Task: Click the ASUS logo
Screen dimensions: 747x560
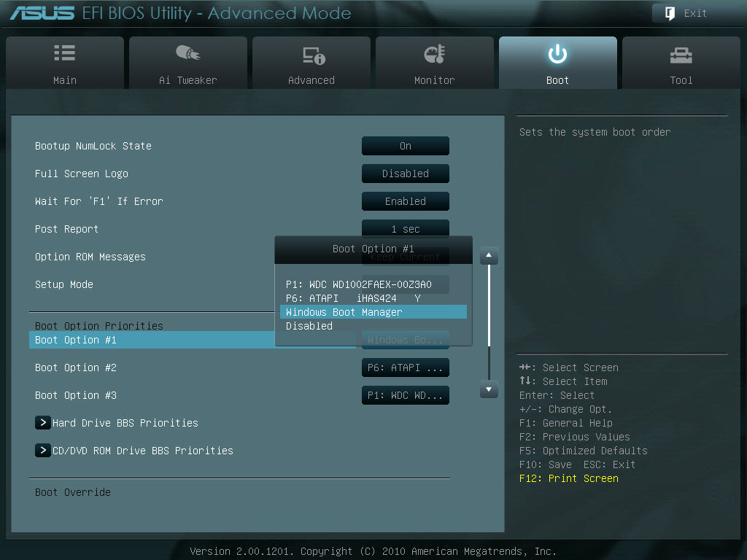Action: pos(42,13)
